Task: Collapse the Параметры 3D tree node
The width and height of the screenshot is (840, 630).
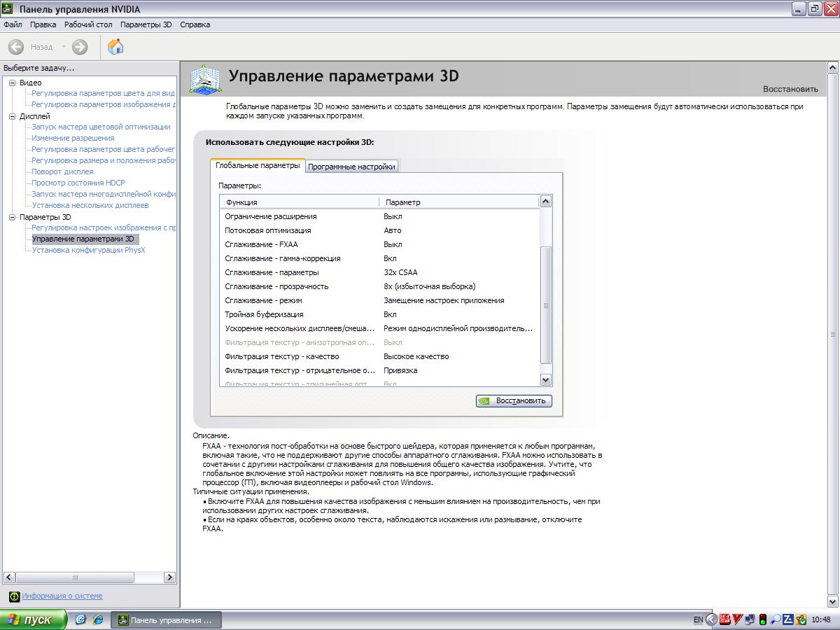Action: click(x=12, y=217)
